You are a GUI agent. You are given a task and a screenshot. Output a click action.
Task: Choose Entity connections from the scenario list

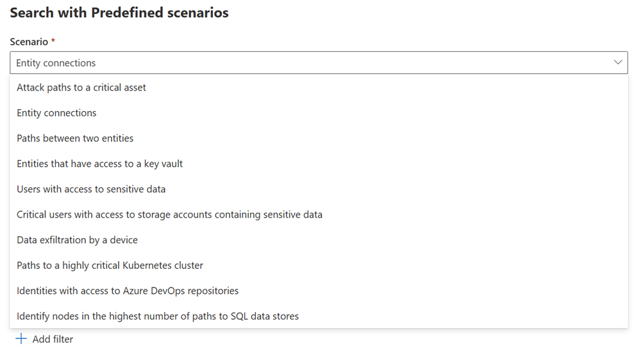pos(56,113)
